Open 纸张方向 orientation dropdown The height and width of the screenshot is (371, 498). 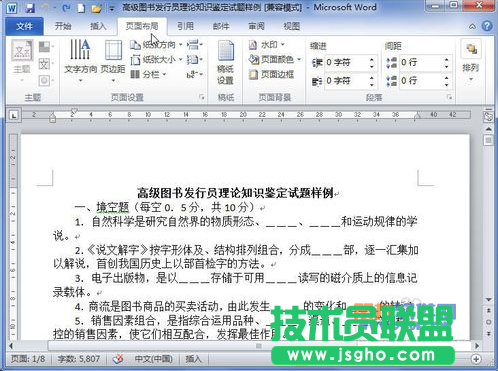click(156, 44)
